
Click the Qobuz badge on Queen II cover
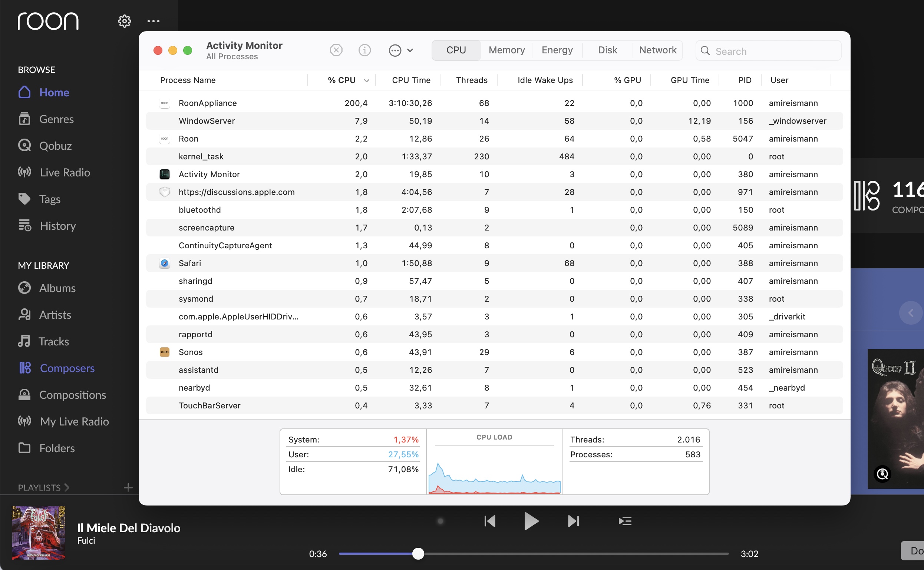[x=882, y=474]
